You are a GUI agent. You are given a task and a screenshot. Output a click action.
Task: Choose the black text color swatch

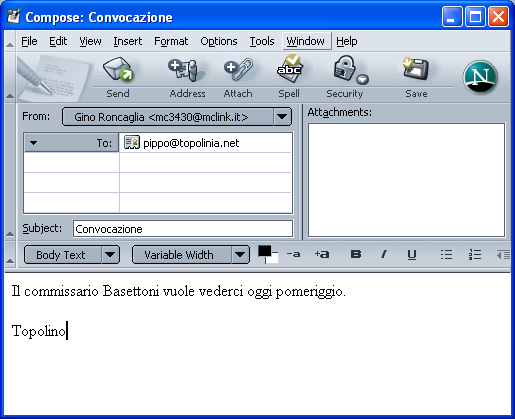264,251
